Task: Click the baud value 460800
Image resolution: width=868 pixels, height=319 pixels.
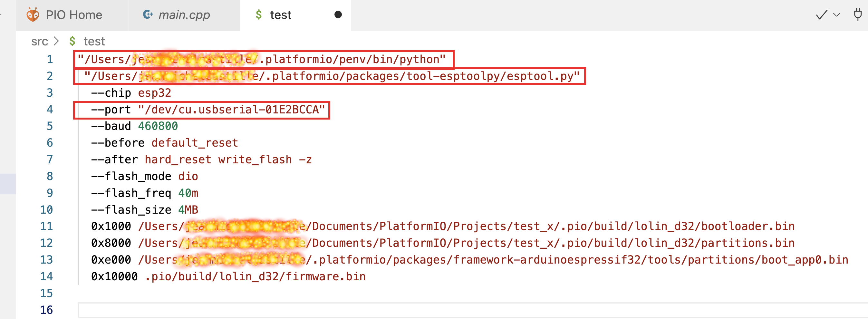Action: tap(158, 126)
